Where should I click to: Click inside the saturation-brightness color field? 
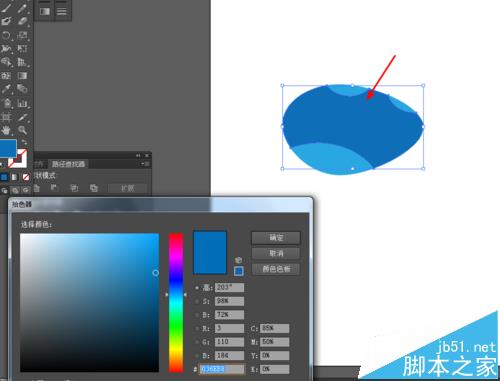point(89,302)
